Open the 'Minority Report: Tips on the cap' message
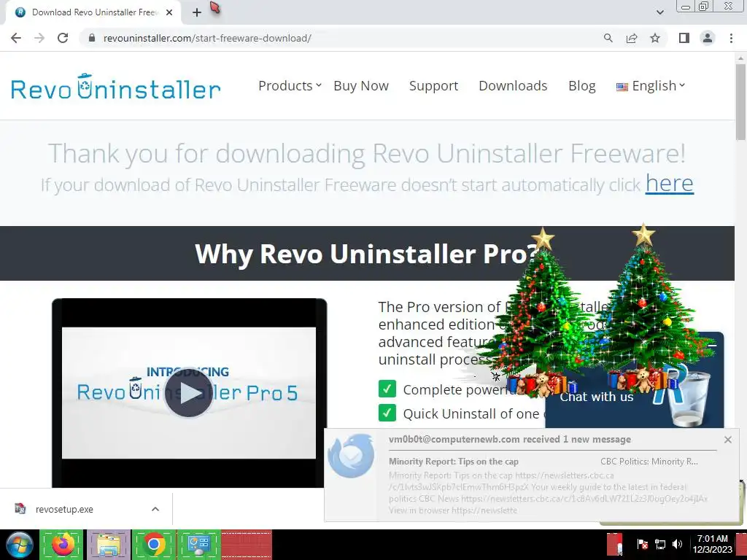Viewport: 747px width, 560px height. point(454,462)
